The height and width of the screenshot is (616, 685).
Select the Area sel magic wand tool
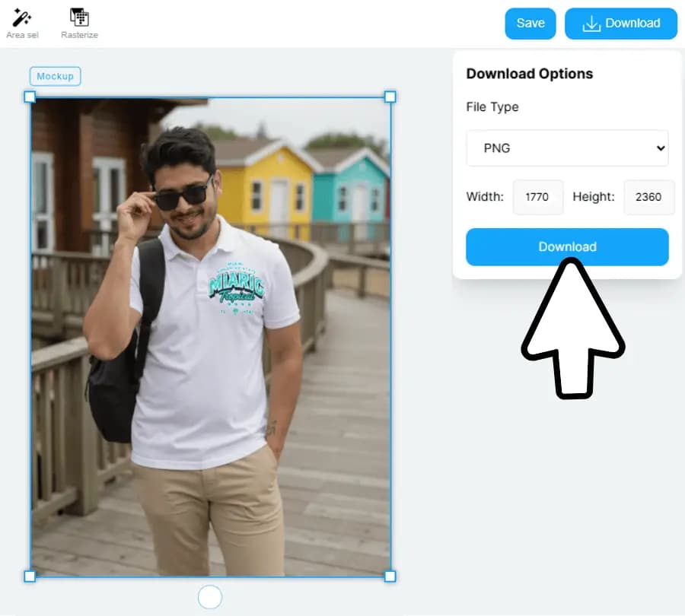tap(21, 17)
